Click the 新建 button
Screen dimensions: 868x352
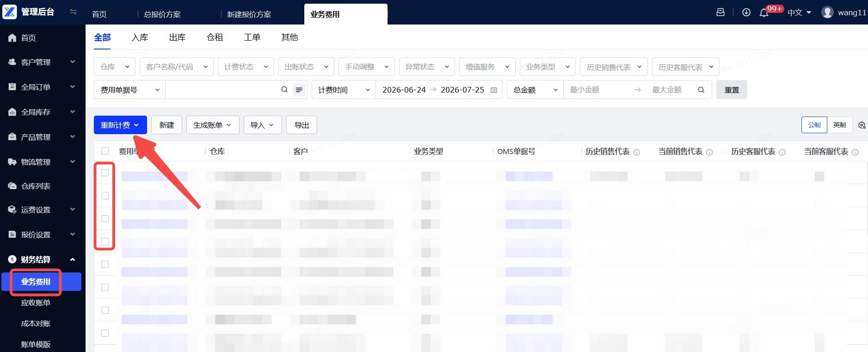coord(166,125)
